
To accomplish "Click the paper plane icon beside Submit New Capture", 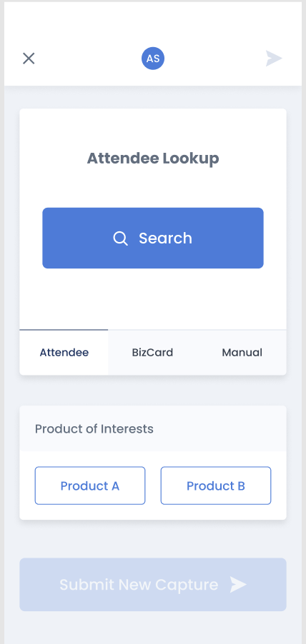I will click(238, 585).
